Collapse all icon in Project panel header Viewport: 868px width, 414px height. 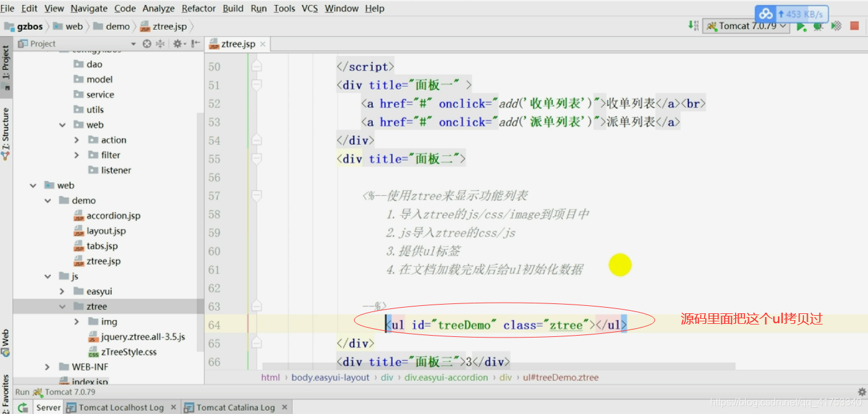[160, 44]
